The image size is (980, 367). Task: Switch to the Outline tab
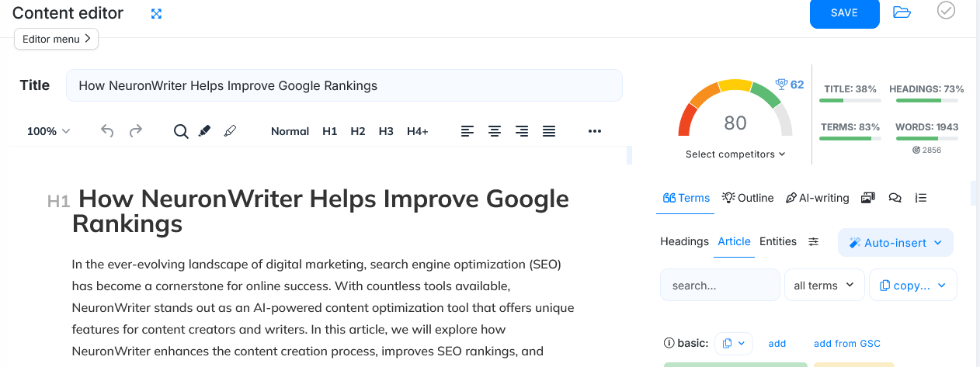tap(748, 198)
